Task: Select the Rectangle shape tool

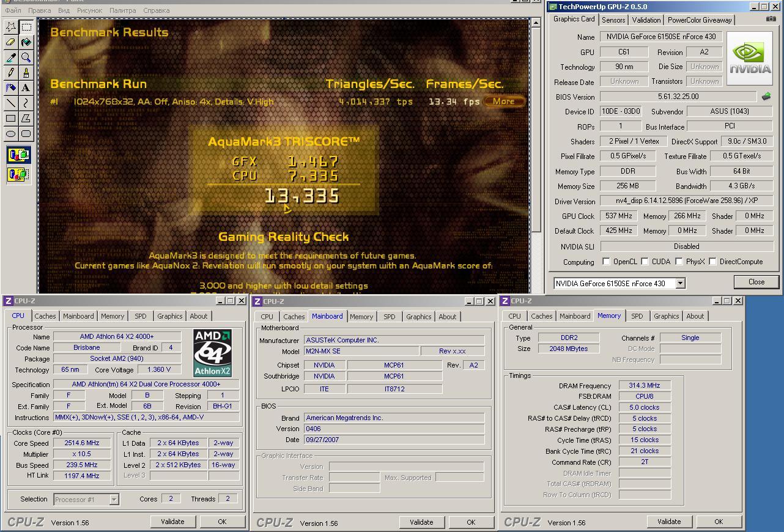Action: pyautogui.click(x=11, y=119)
